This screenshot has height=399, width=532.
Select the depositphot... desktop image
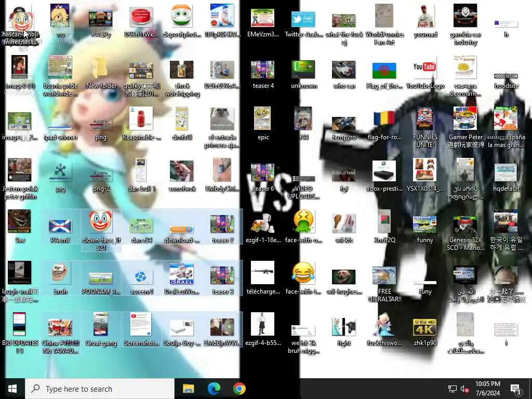click(182, 21)
